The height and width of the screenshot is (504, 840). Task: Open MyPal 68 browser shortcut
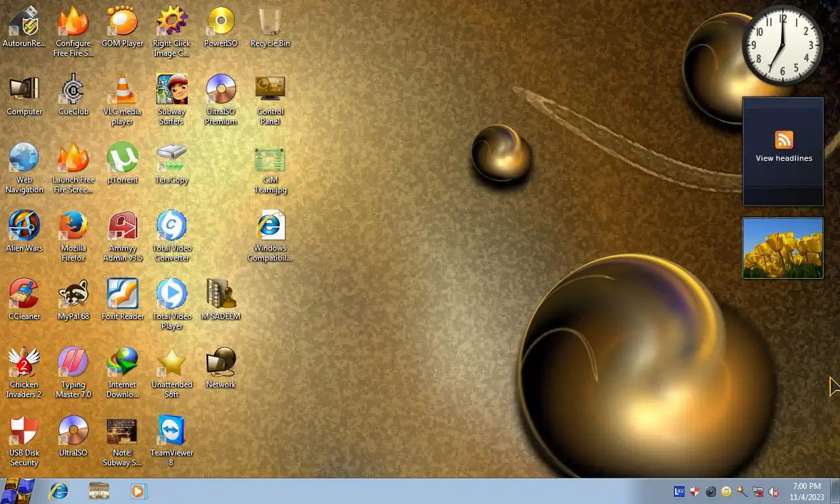pos(73,300)
